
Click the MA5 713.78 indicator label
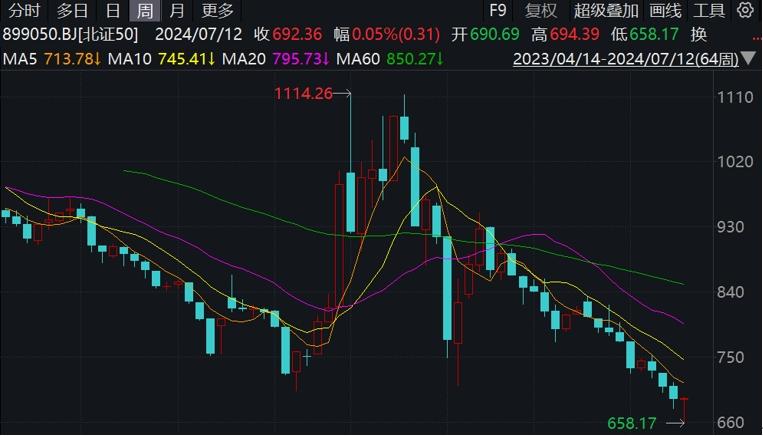52,59
